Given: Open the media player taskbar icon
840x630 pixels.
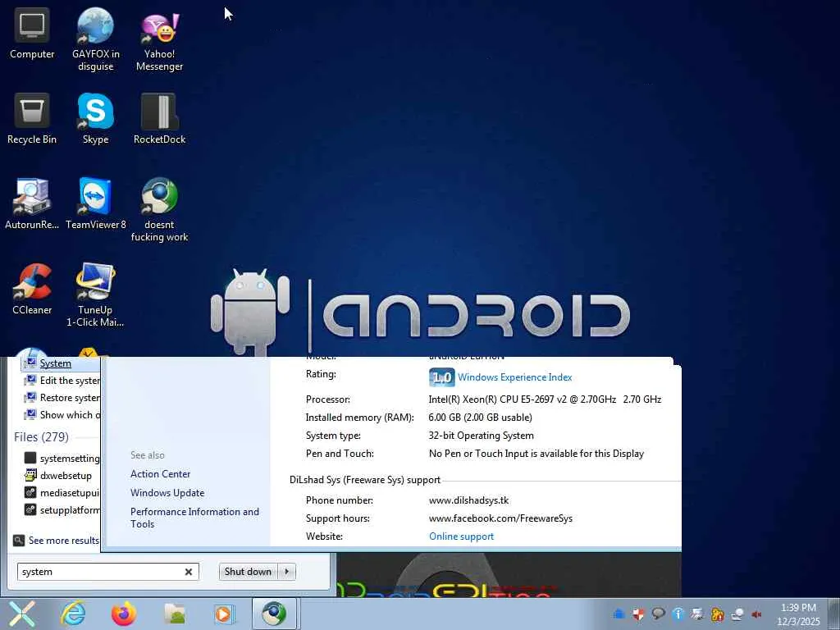Looking at the screenshot, I should coord(224,614).
